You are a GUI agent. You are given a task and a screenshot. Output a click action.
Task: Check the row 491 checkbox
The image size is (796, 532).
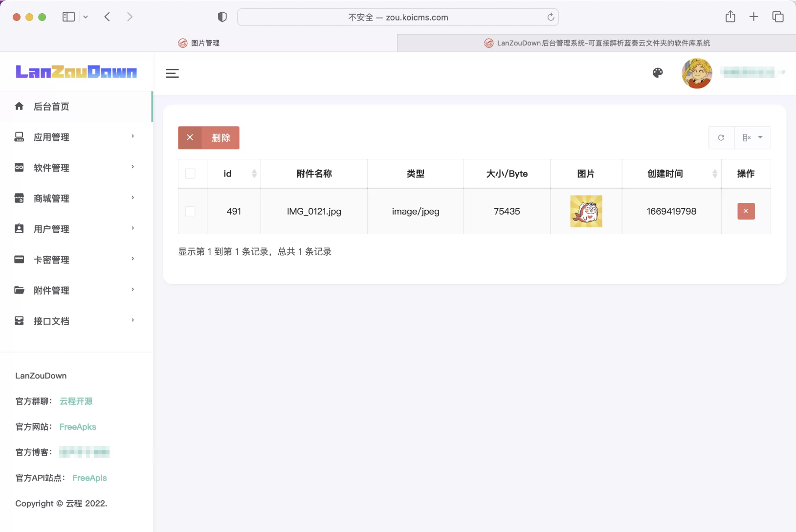[x=190, y=211]
